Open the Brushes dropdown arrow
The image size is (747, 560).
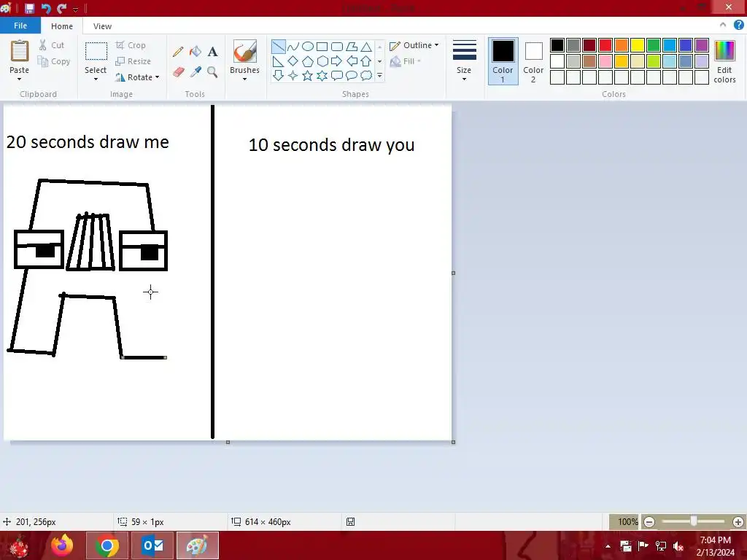[x=244, y=79]
